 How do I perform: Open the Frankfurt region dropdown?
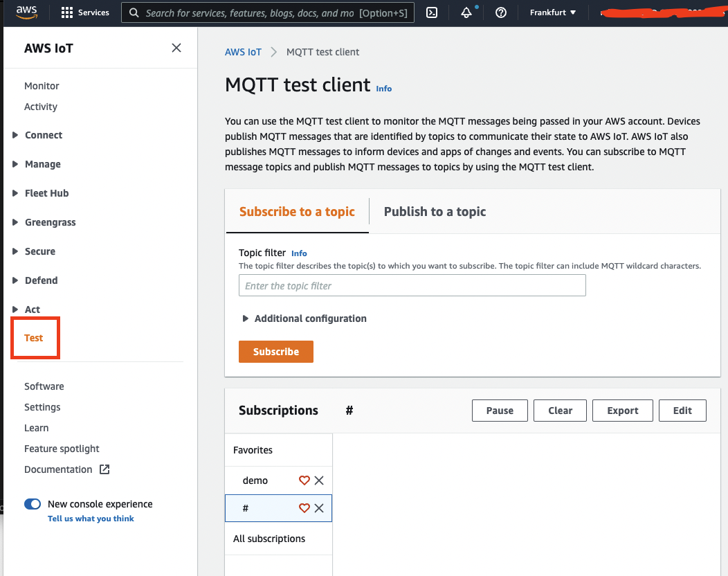tap(552, 12)
